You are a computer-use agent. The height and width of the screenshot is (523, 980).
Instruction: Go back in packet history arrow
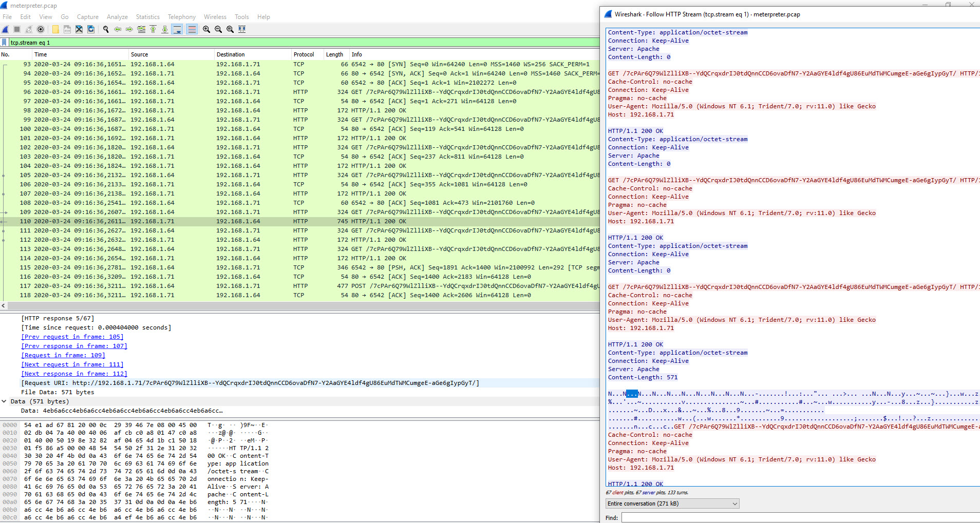coord(118,29)
